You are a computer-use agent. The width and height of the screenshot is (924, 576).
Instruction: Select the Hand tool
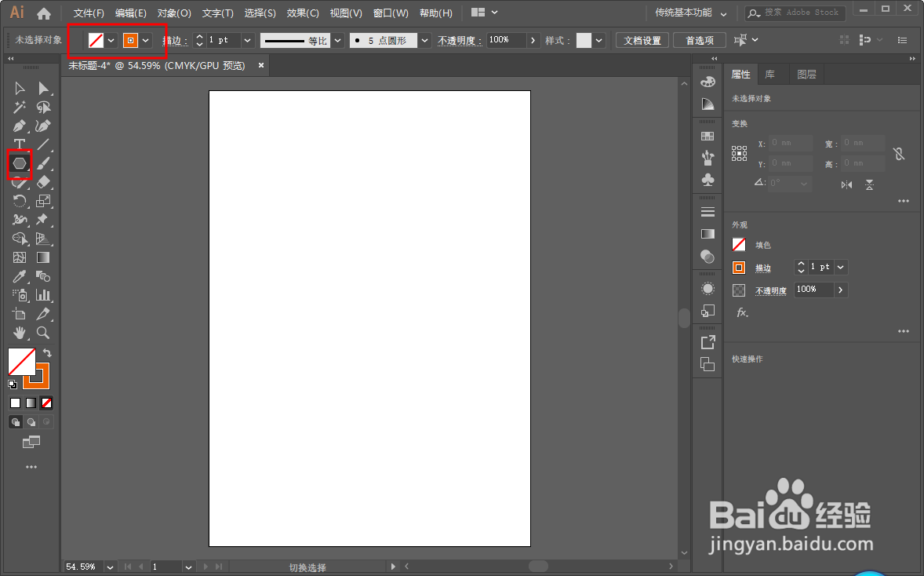point(20,333)
